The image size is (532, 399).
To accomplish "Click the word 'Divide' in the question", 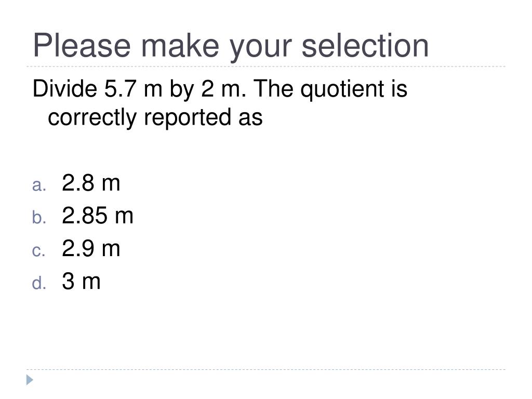I will coord(65,88).
